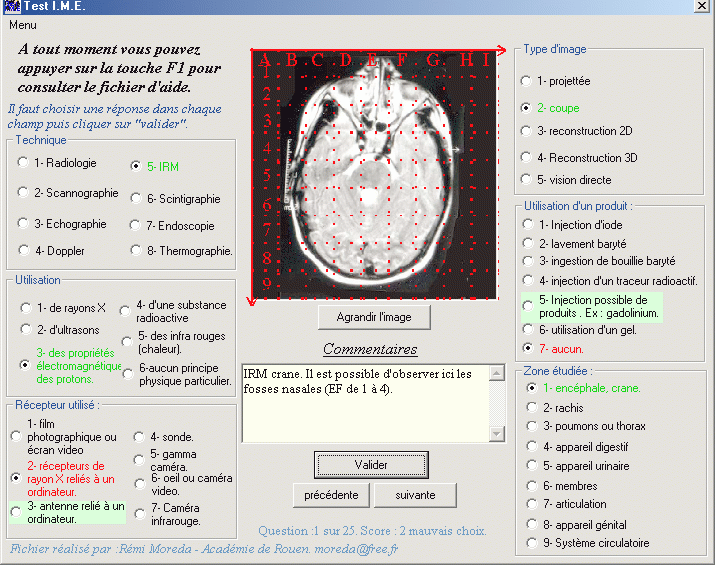The width and height of the screenshot is (715, 565).
Task: Choose 2- Scannographie radio button
Action: (24, 192)
